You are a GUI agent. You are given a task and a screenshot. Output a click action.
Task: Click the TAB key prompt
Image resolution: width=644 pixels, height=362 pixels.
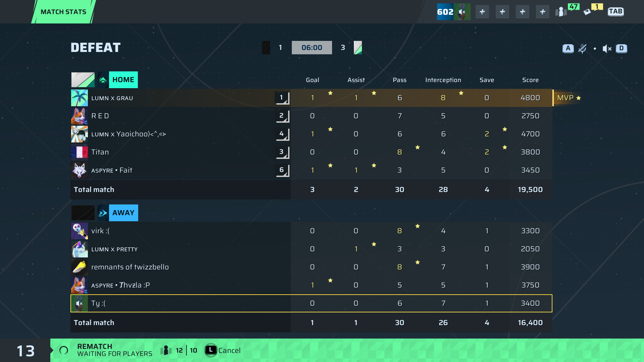[615, 12]
